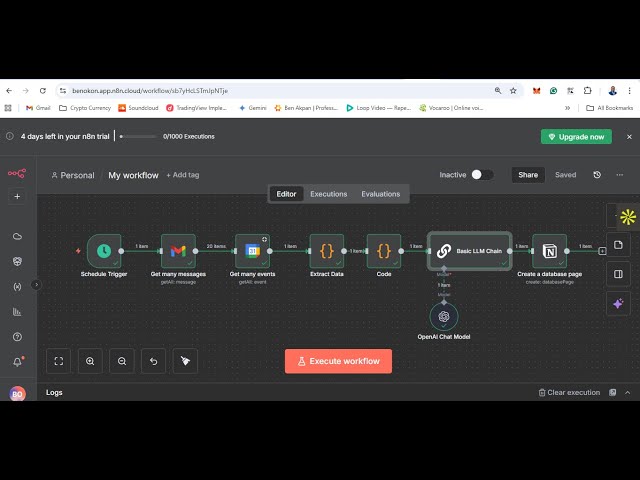Open the BO user avatar menu

point(17,393)
